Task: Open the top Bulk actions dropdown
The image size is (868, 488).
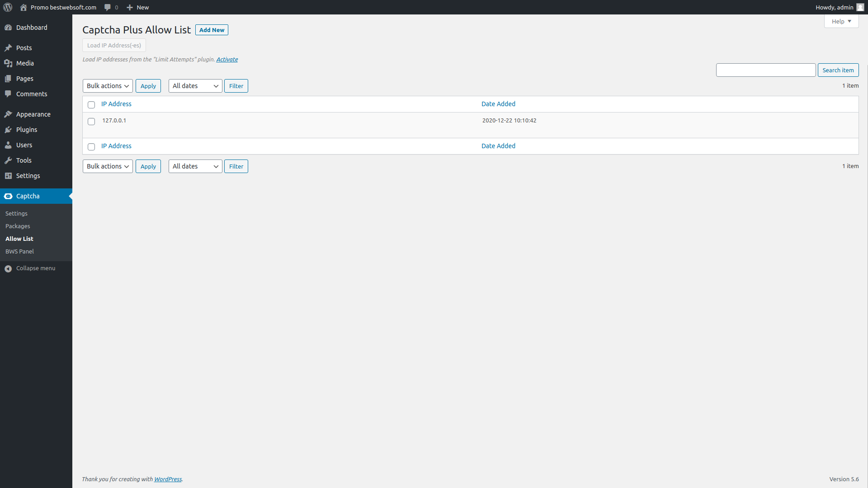Action: click(x=108, y=86)
